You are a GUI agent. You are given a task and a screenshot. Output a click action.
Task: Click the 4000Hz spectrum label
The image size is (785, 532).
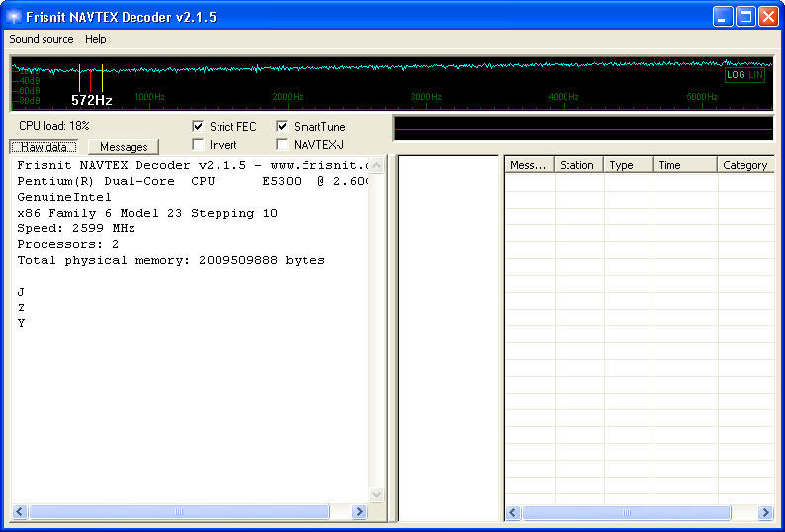[564, 96]
